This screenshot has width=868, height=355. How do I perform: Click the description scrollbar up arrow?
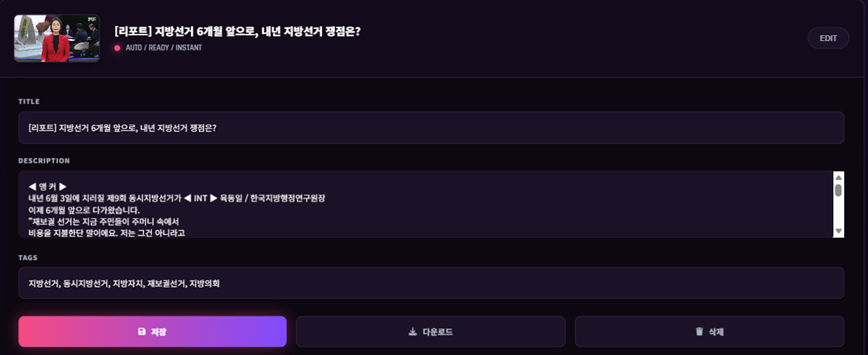tap(838, 177)
